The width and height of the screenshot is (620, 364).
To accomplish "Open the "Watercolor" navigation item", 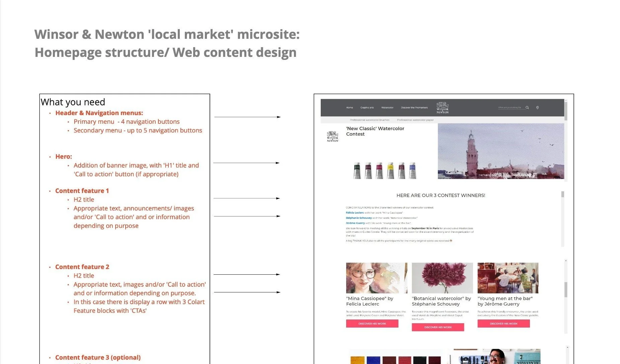I will (x=387, y=107).
